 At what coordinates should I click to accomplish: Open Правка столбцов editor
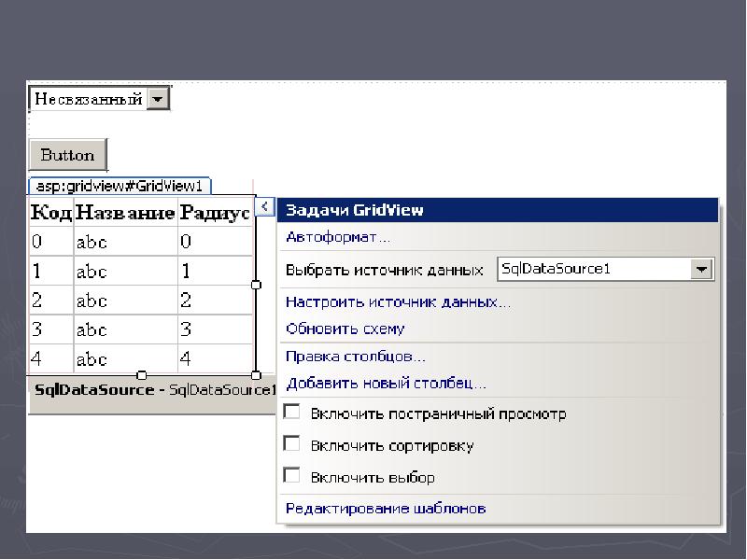tap(356, 357)
